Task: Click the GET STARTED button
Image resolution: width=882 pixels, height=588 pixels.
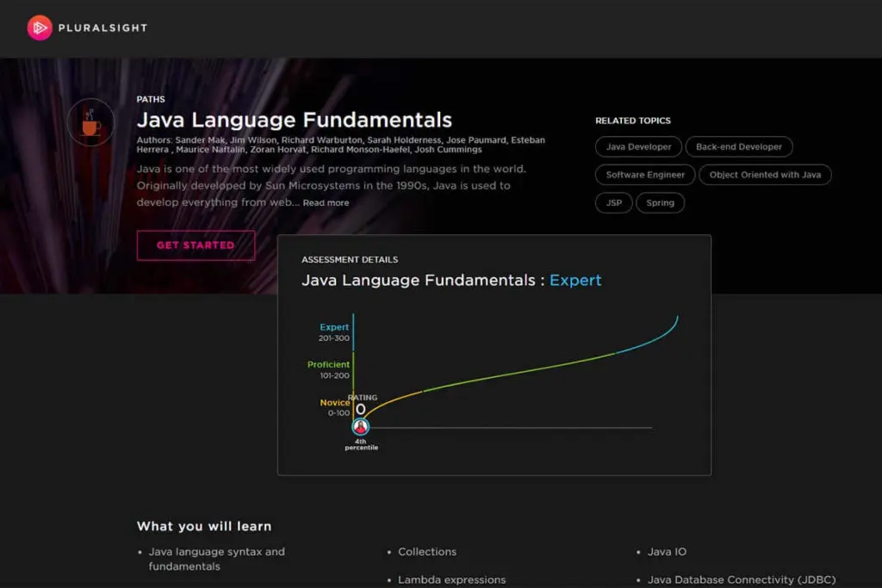Action: [196, 245]
